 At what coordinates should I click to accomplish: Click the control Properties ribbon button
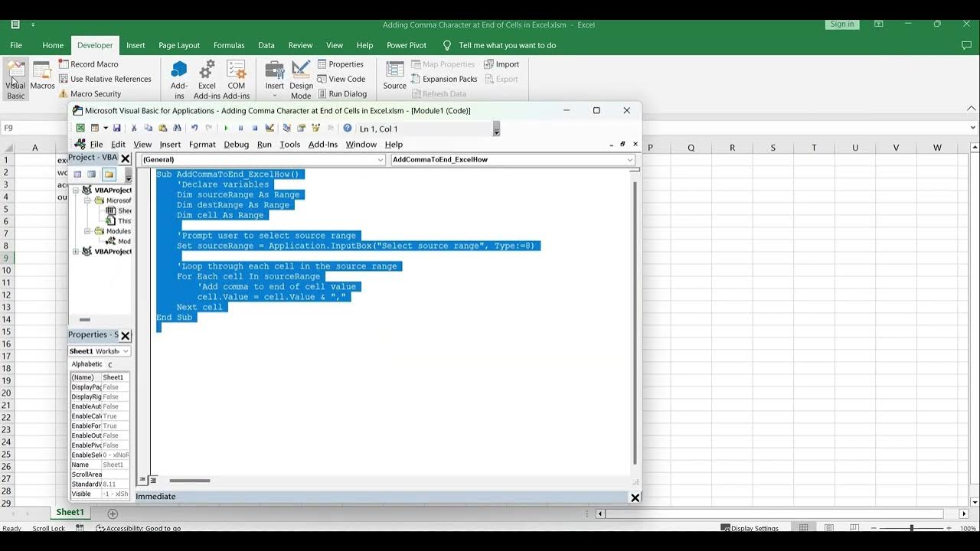click(340, 64)
